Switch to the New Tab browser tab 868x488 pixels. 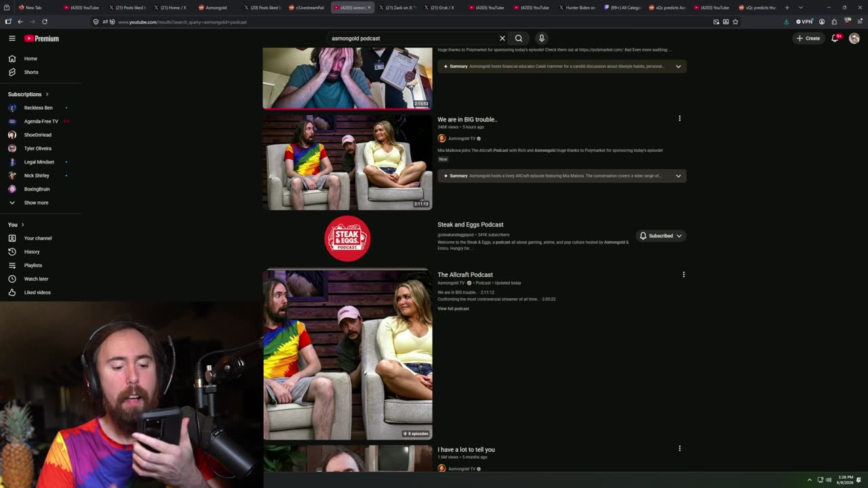pos(34,7)
